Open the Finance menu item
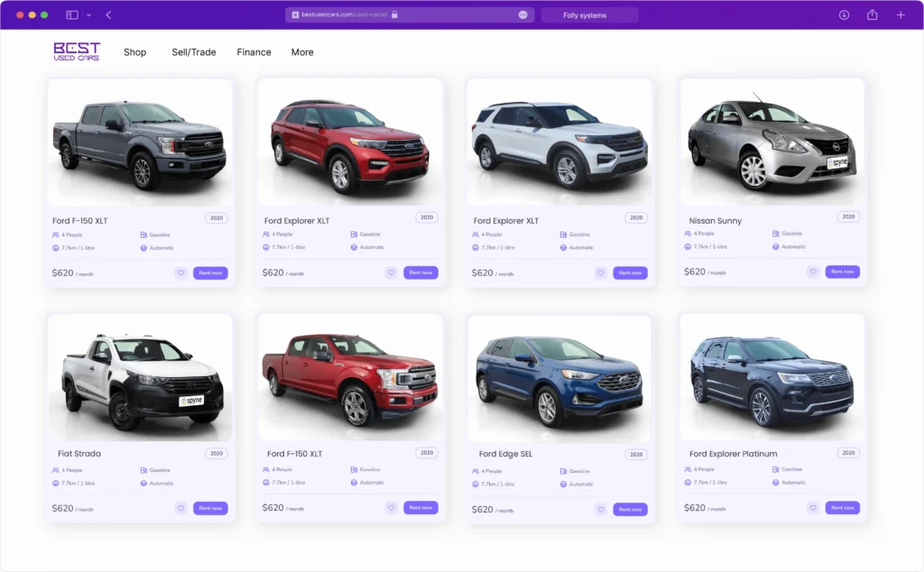This screenshot has width=924, height=572. coord(254,51)
